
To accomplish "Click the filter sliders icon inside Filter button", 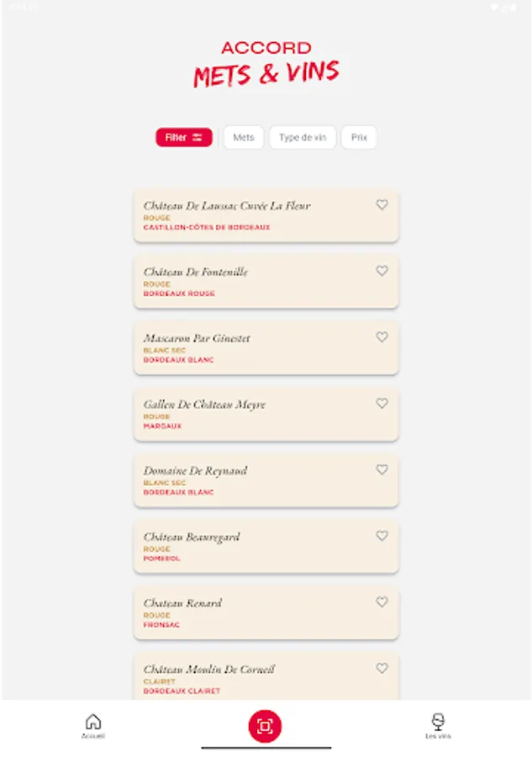I will point(196,137).
